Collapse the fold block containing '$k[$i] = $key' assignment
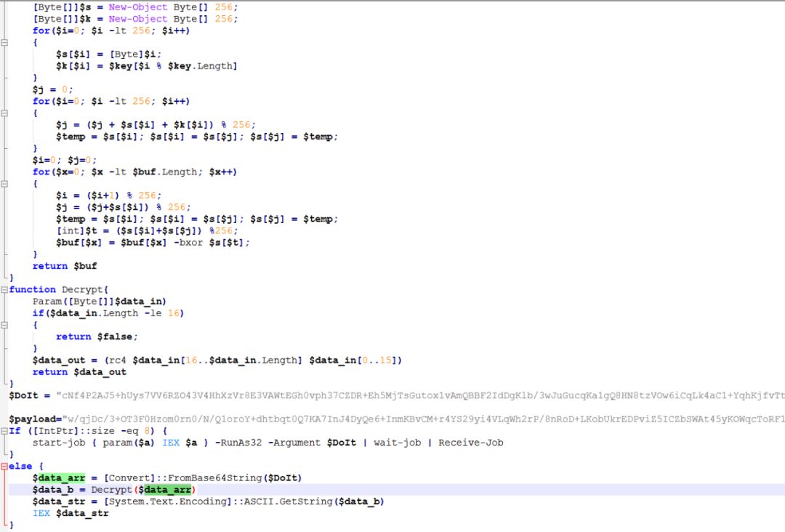The height and width of the screenshot is (532, 785). coord(4,43)
